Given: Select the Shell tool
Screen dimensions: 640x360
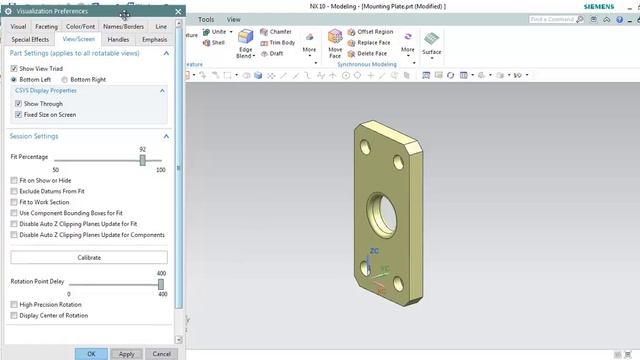Looking at the screenshot, I should [x=214, y=42].
